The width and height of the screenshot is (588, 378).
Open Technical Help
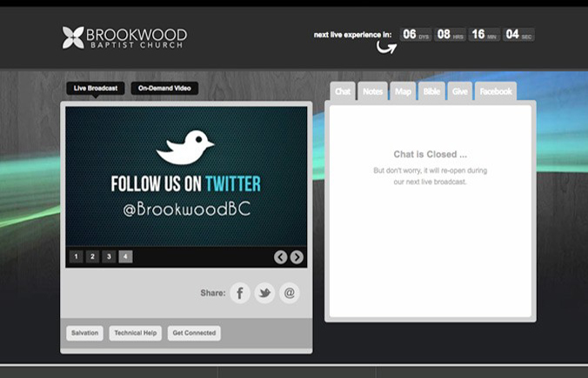coord(136,333)
